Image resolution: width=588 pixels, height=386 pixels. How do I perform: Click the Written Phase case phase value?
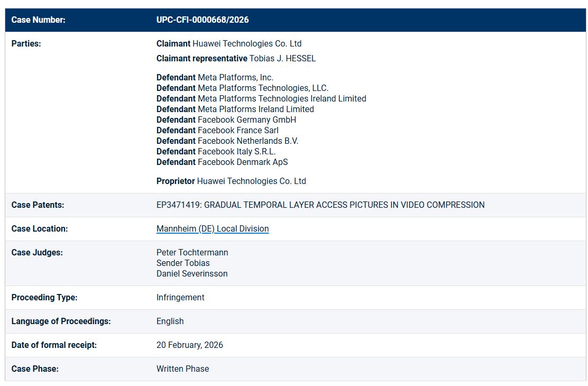[x=182, y=369]
